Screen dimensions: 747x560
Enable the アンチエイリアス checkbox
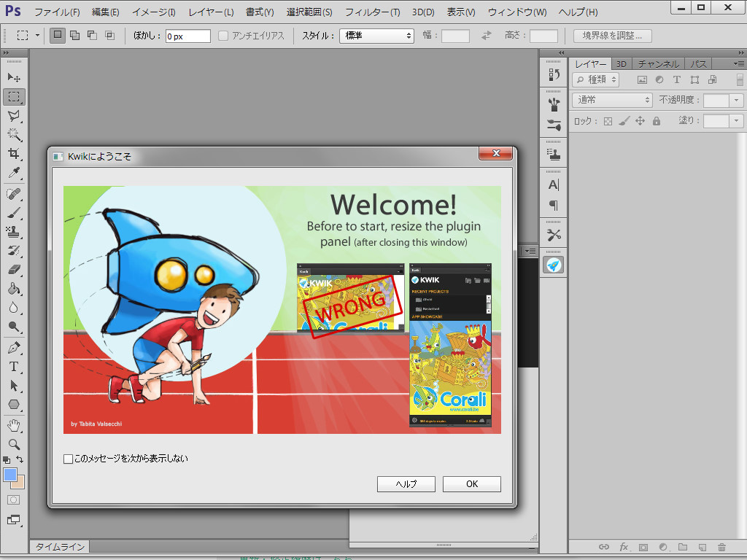tap(223, 36)
